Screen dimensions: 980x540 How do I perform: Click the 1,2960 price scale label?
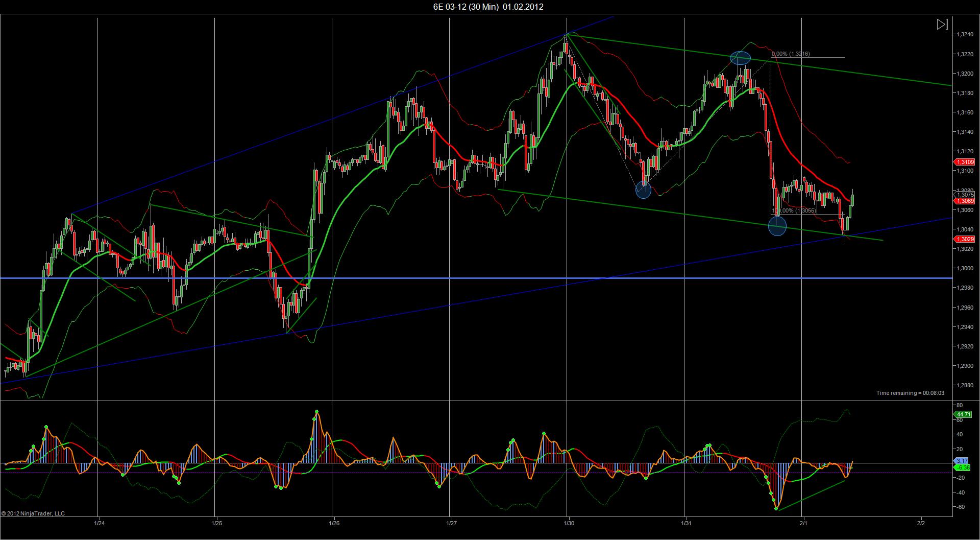(x=966, y=308)
